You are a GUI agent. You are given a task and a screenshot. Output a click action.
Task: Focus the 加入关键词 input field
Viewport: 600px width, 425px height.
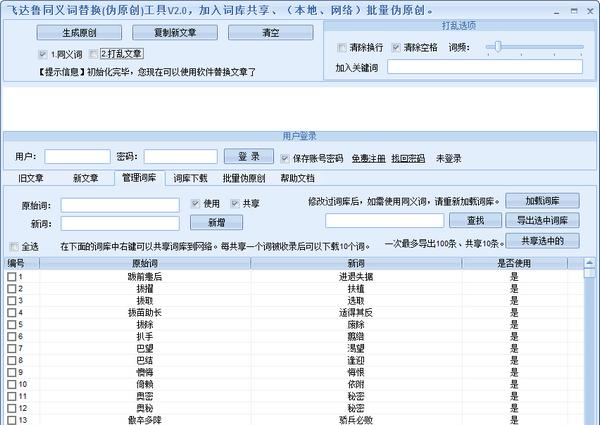pos(485,67)
